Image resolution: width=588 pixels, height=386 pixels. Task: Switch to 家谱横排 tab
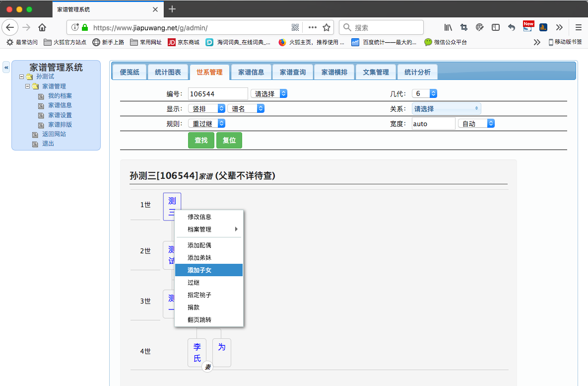tap(334, 72)
